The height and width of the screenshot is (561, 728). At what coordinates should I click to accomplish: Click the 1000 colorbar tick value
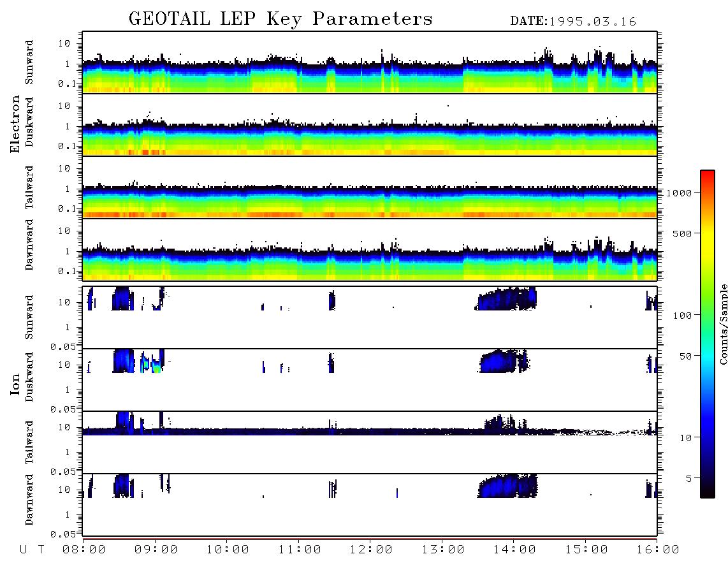tap(679, 193)
